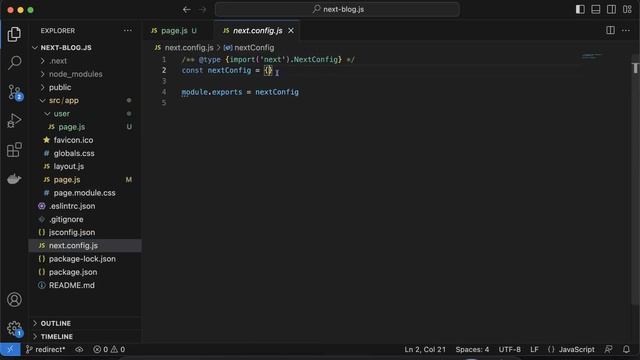Open the Extensions view icon

coord(14,150)
